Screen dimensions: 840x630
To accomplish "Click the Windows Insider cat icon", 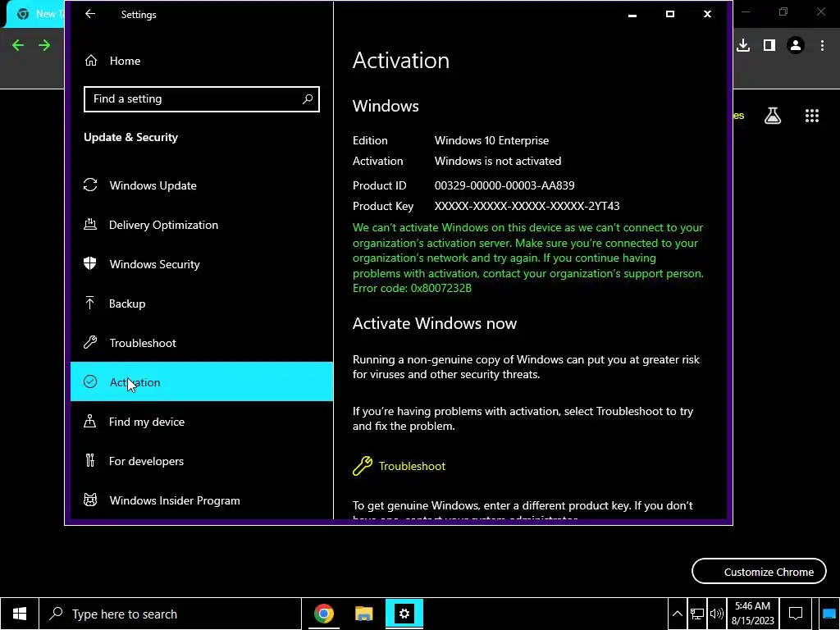I will 90,500.
